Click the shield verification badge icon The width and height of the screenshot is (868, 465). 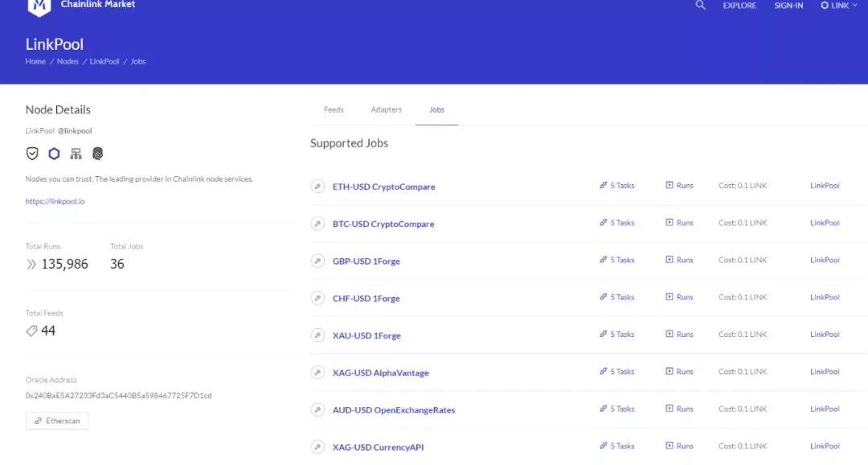click(32, 154)
